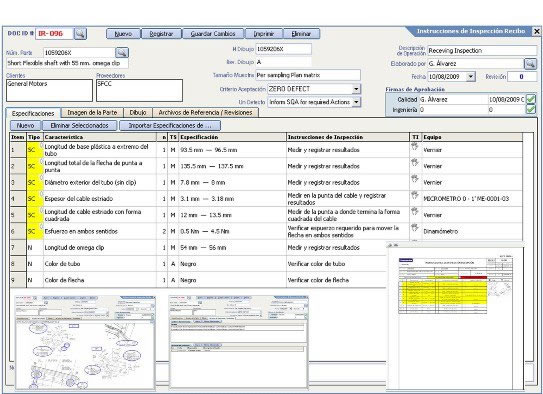
Task: Click the TI hand icon in row 5
Action: click(x=415, y=211)
